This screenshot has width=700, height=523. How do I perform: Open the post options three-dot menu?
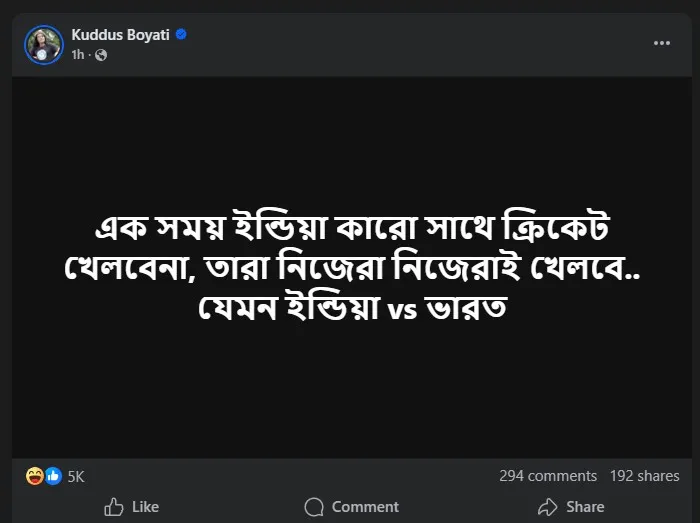click(662, 43)
